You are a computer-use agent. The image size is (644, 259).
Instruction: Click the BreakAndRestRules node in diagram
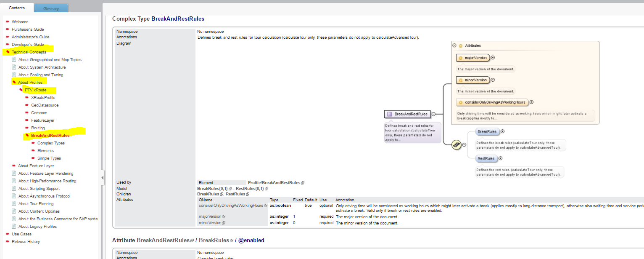click(407, 114)
